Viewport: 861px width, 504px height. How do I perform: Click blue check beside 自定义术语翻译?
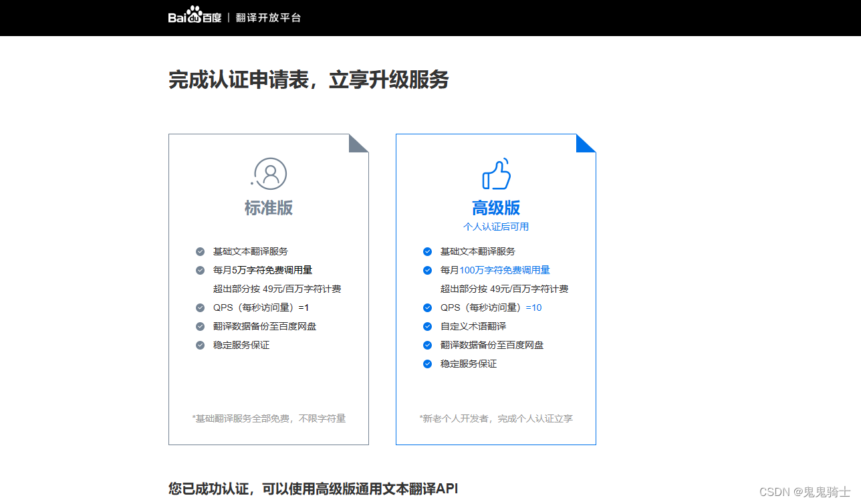[427, 326]
